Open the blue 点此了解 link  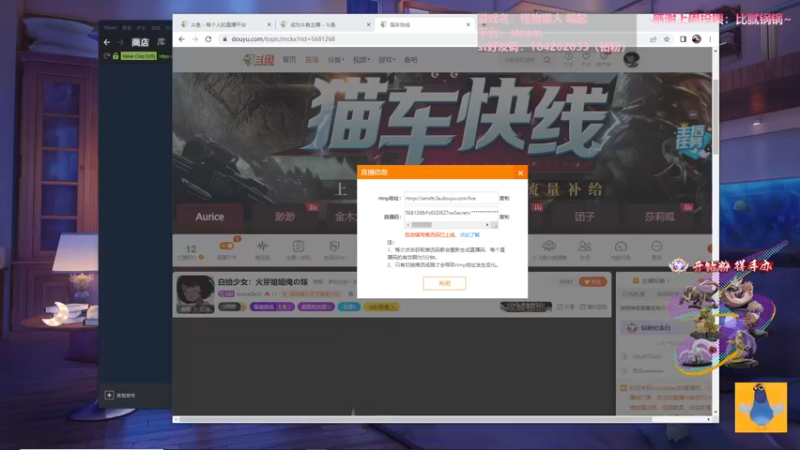pyautogui.click(x=469, y=235)
